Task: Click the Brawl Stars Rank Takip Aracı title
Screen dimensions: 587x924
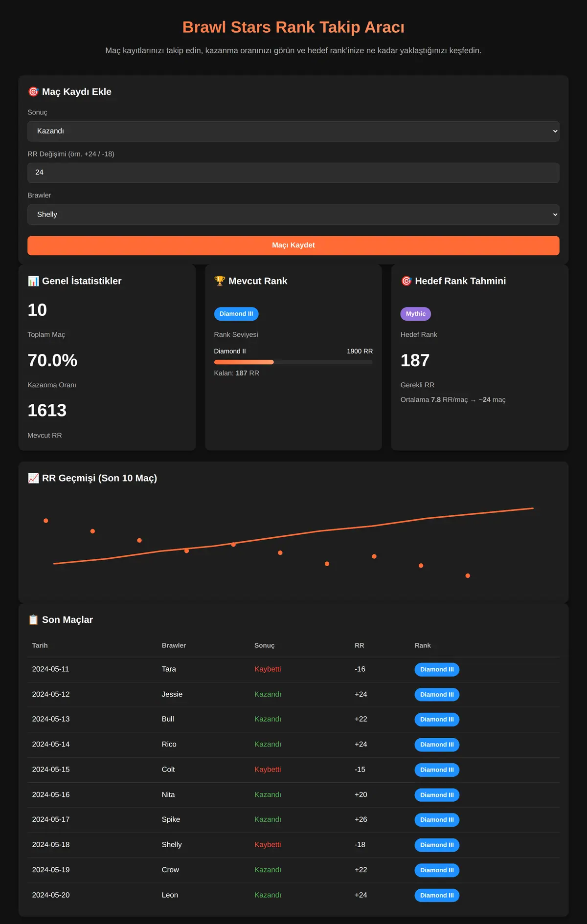Action: [x=293, y=27]
